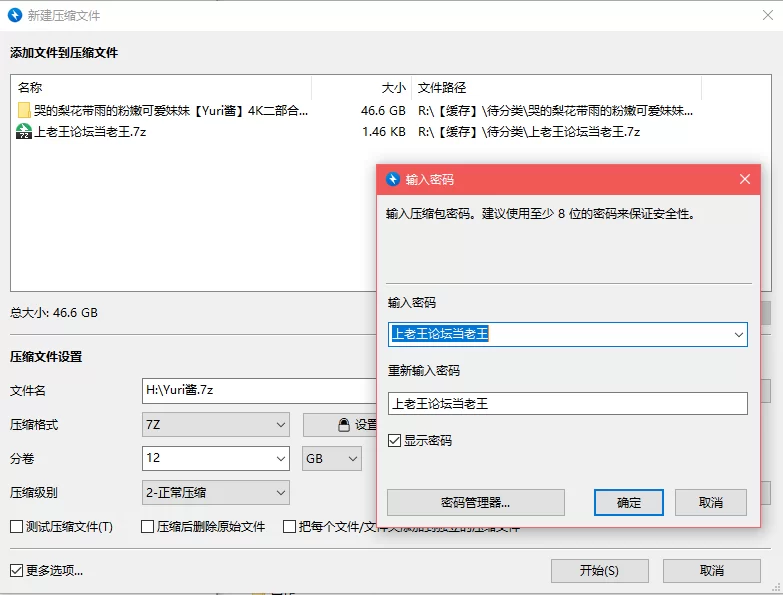Open the 压缩级别 2-正常压缩 dropdown

pyautogui.click(x=216, y=493)
